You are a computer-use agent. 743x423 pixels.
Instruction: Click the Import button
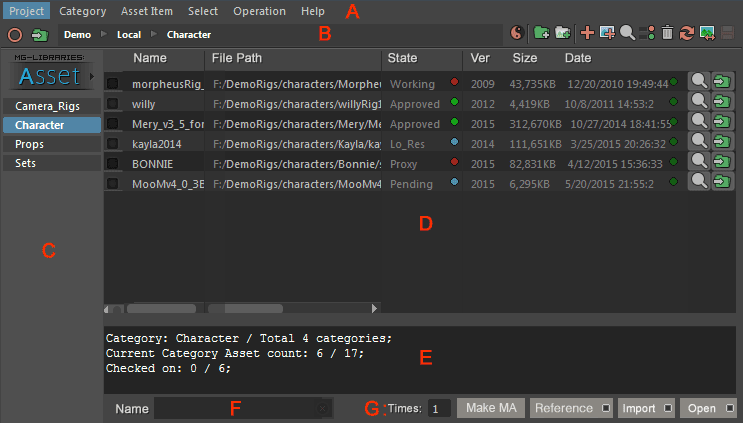point(646,408)
